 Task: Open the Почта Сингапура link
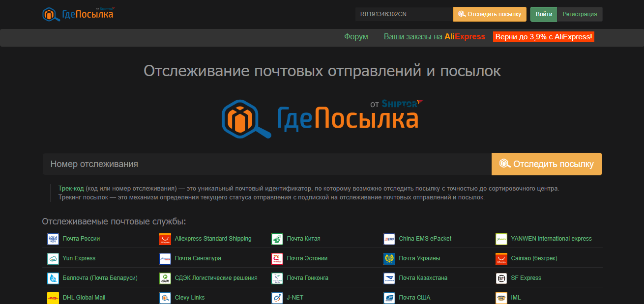[198, 258]
